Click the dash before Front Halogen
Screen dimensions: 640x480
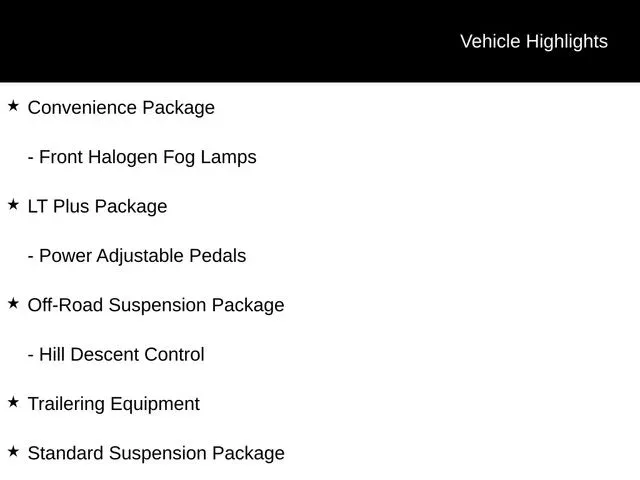pyautogui.click(x=31, y=158)
